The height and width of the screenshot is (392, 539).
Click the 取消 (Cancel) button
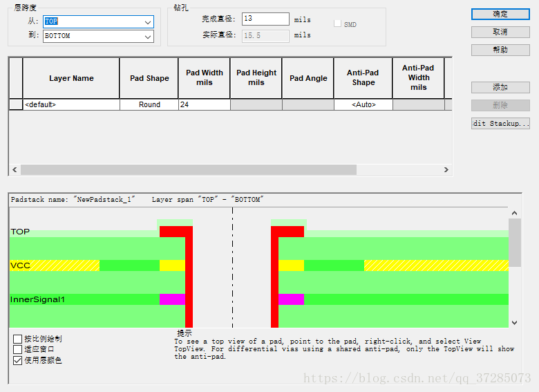(500, 32)
